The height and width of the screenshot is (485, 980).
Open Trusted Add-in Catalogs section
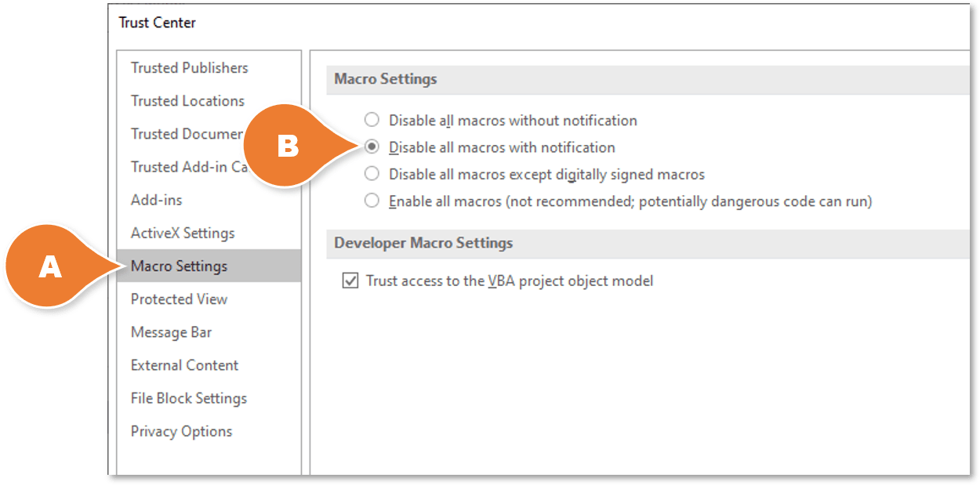click(x=189, y=167)
